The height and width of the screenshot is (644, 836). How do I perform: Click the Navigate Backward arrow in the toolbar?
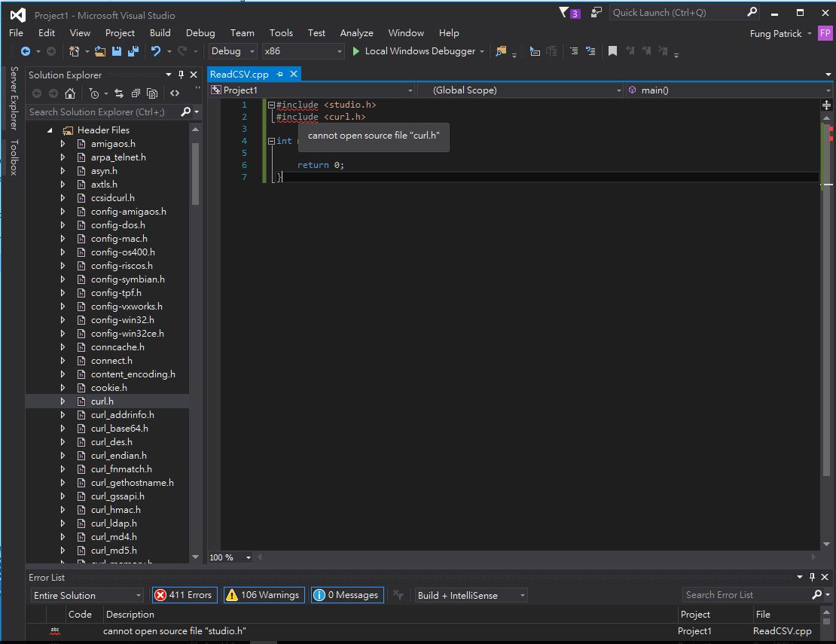pos(25,51)
